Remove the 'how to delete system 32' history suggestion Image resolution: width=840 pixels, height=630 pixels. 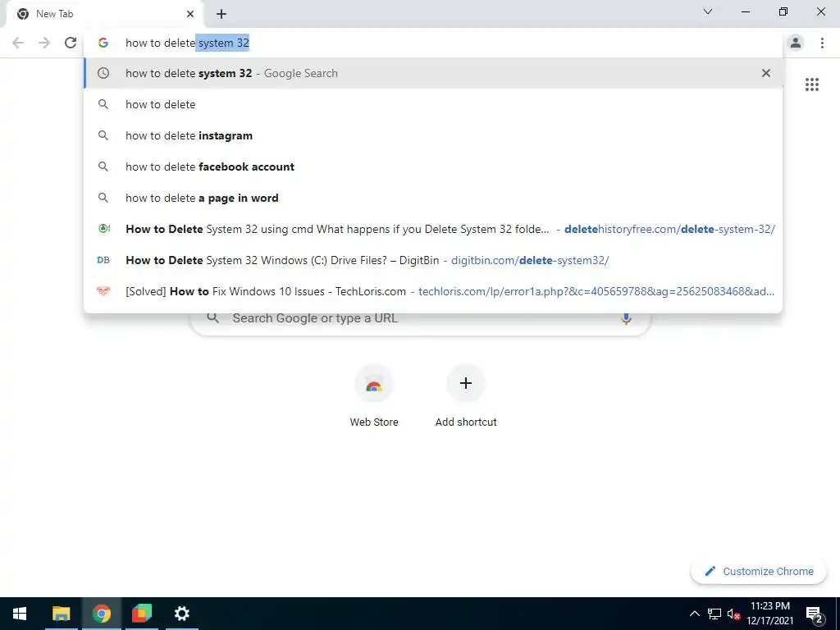pos(766,73)
